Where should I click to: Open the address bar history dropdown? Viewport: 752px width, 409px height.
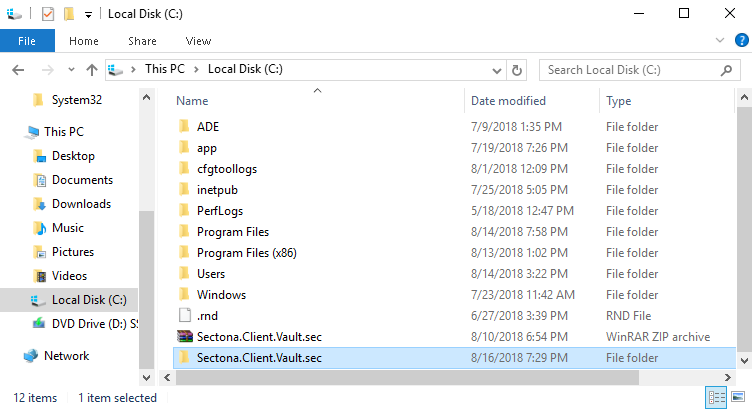497,70
